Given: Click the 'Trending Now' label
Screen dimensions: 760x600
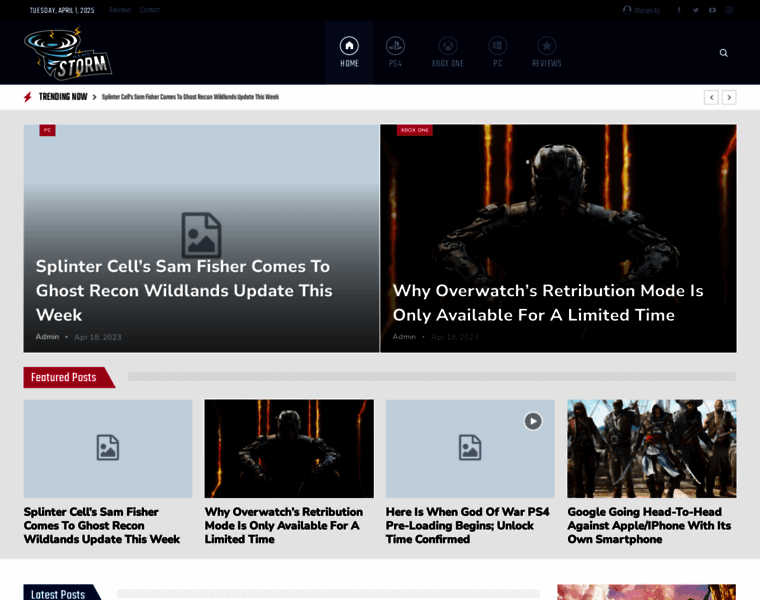Looking at the screenshot, I should [63, 97].
